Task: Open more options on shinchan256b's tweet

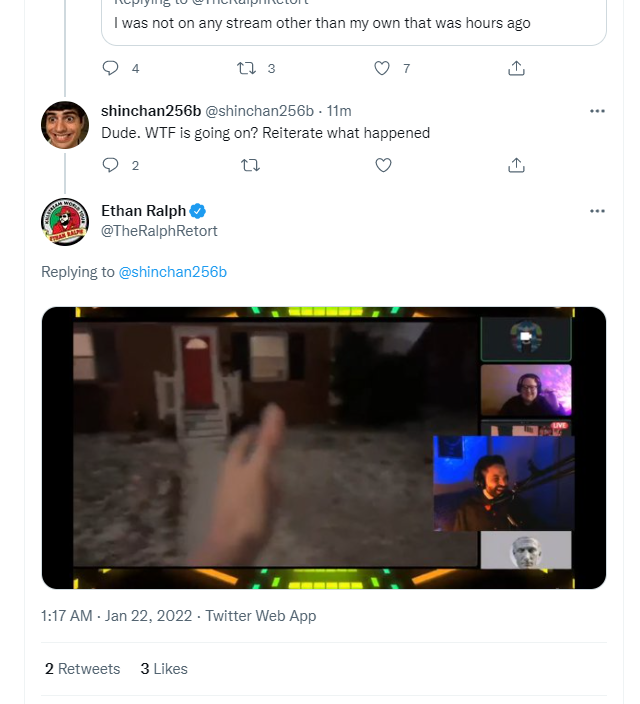Action: pyautogui.click(x=597, y=111)
